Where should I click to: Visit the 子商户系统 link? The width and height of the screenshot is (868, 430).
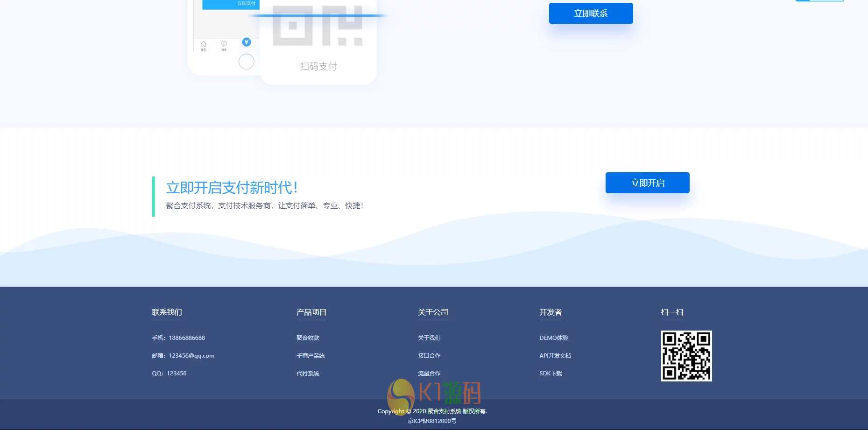pos(310,355)
